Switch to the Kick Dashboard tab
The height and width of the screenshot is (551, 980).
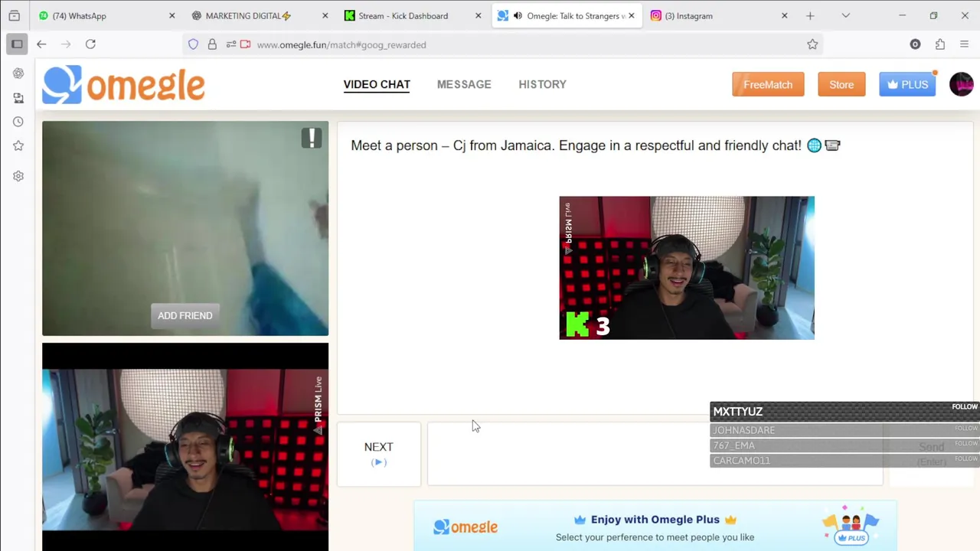click(413, 15)
